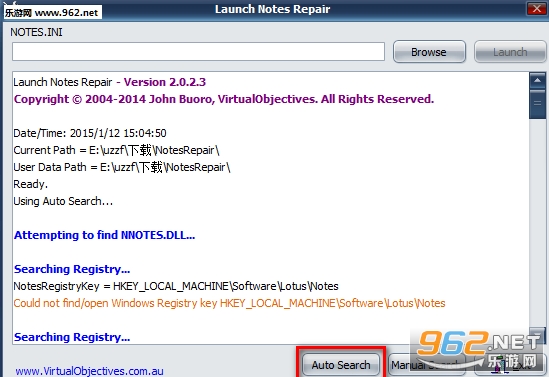Close the Launch Notes Repair window

(536, 8)
